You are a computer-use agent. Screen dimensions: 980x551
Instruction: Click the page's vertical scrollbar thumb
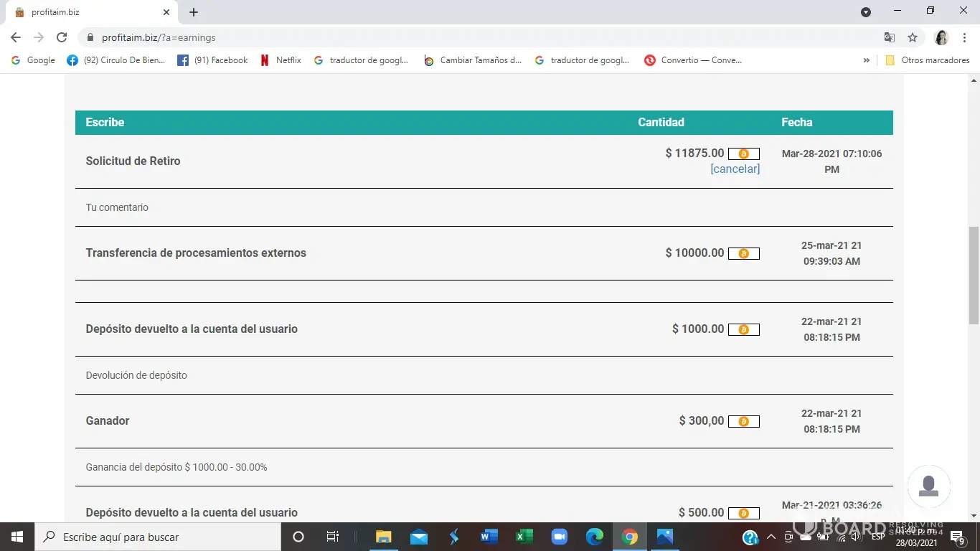[974, 275]
